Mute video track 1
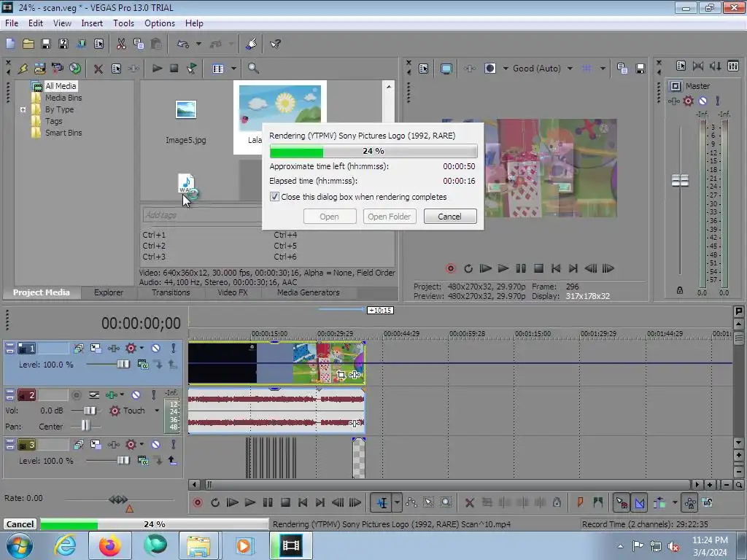This screenshot has height=560, width=747. pyautogui.click(x=155, y=348)
